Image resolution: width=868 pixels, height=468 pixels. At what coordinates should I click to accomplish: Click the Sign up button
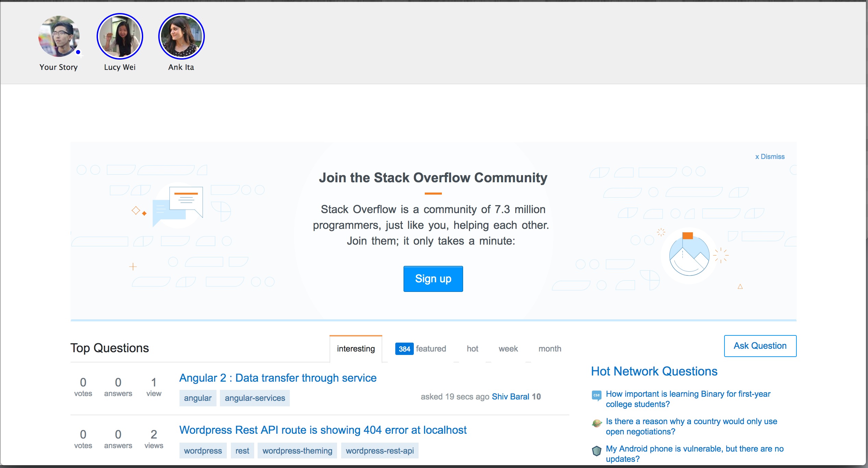[433, 279]
